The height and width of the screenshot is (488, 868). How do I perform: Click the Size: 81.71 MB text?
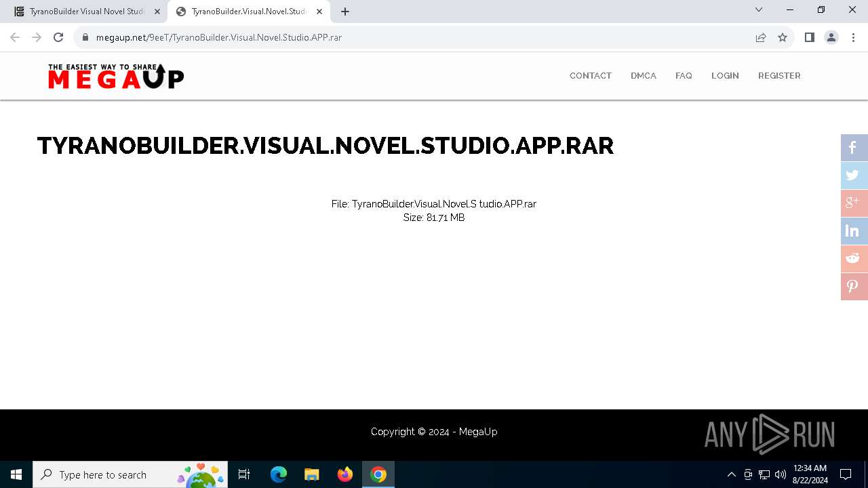(x=434, y=218)
